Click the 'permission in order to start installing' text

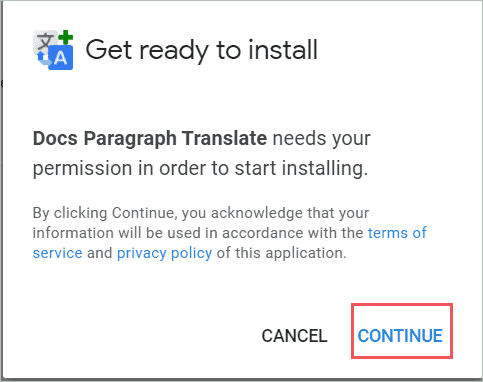tap(200, 168)
